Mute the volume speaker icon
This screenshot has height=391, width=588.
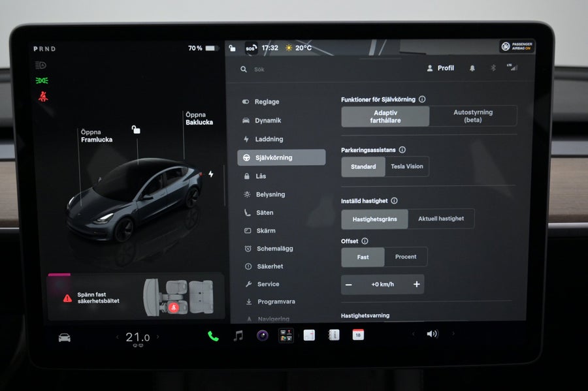tap(433, 334)
